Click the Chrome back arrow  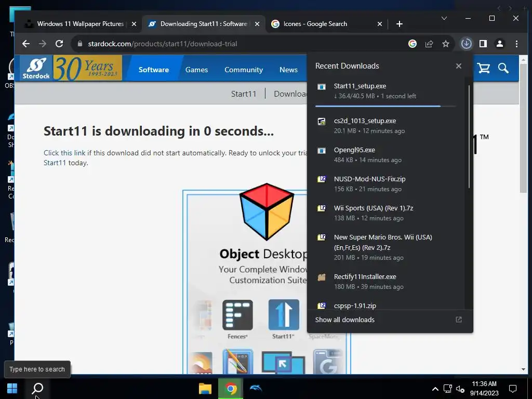(26, 44)
